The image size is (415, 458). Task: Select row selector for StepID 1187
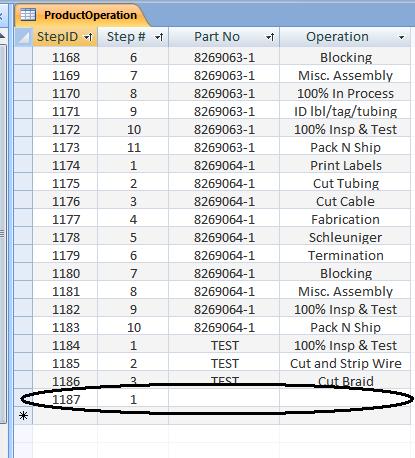click(x=23, y=399)
